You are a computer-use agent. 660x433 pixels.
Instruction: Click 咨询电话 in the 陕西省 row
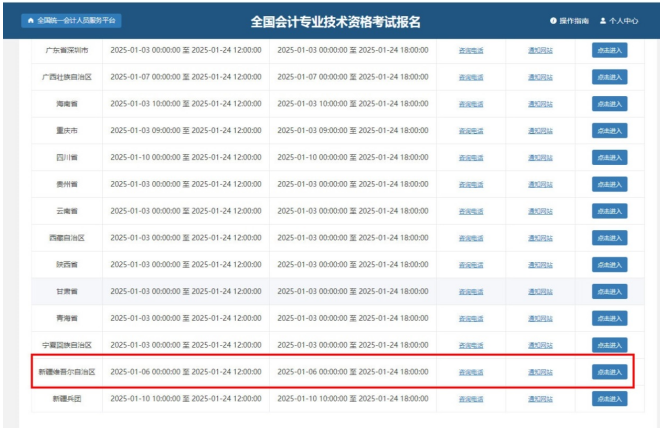[470, 264]
